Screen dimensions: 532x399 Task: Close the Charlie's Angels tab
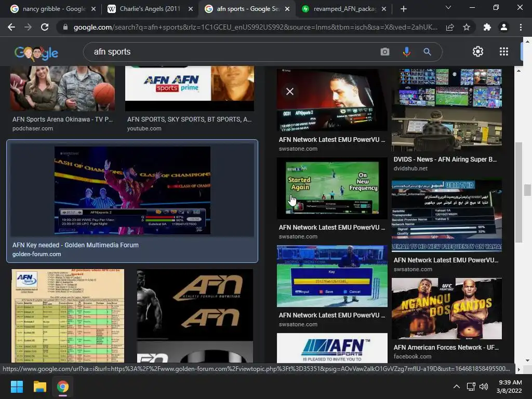(191, 9)
